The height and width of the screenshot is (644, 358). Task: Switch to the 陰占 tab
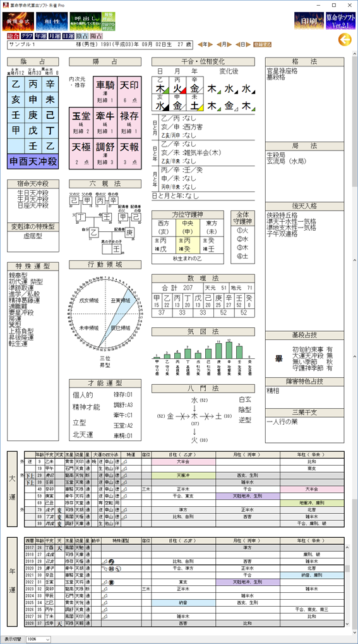pyautogui.click(x=81, y=36)
